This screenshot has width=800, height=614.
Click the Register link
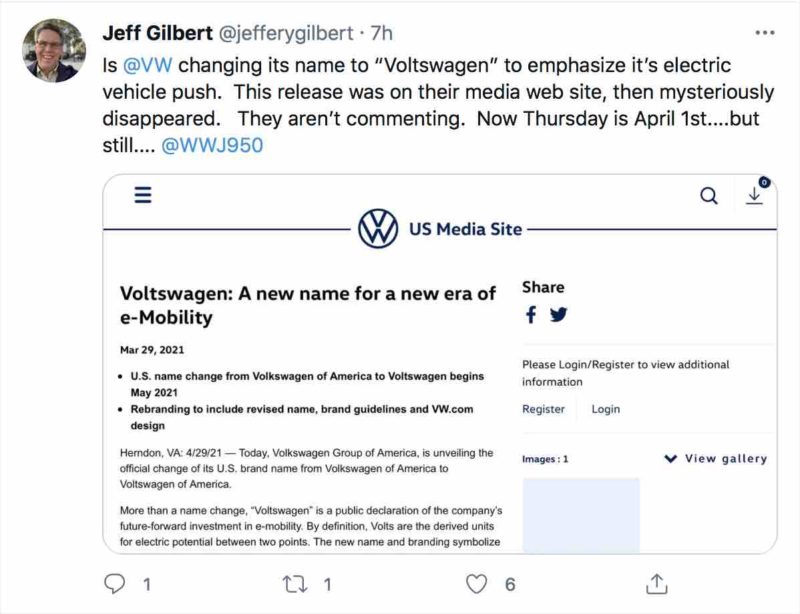click(543, 409)
